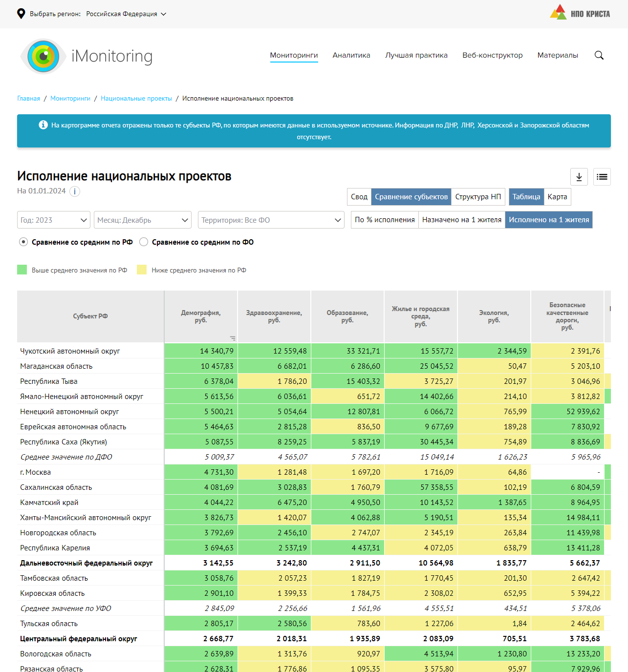
Task: Select Сравнение со средним по ФО radio
Action: 144,242
